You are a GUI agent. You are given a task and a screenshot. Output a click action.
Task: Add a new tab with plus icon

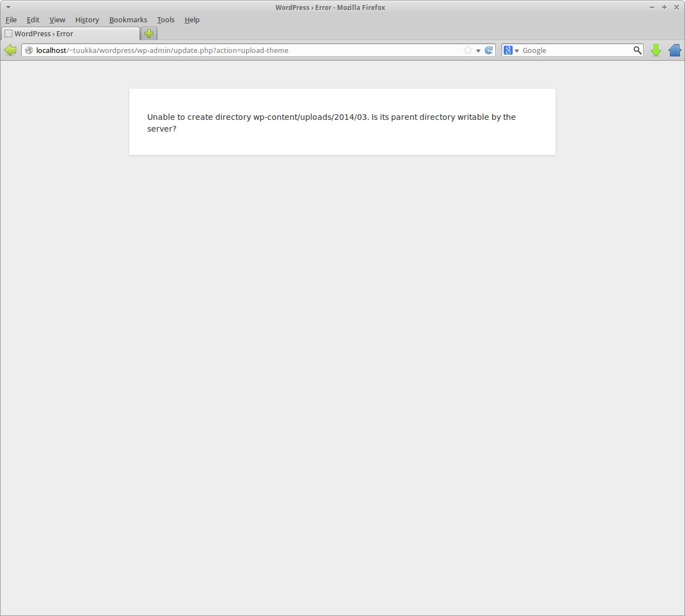[149, 33]
